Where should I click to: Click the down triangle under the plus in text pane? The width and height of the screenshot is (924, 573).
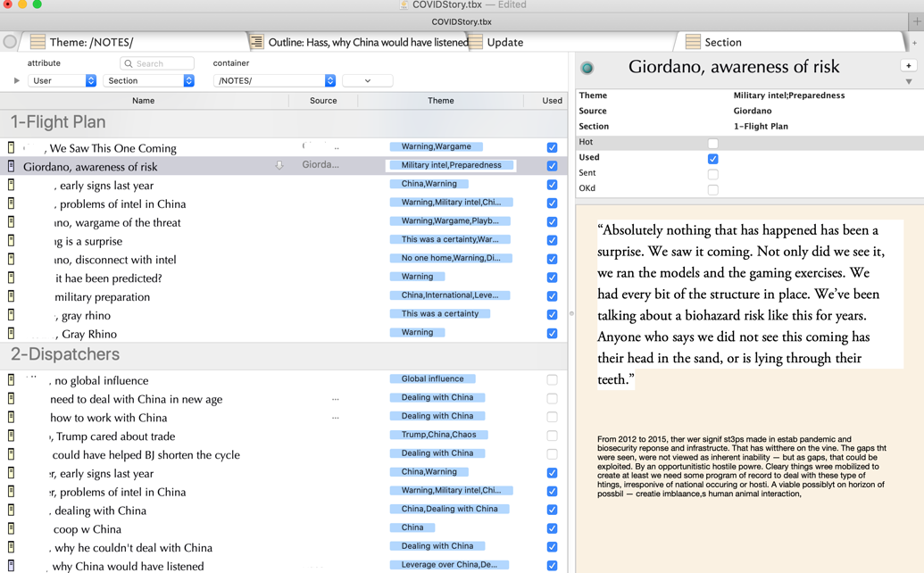tap(909, 82)
